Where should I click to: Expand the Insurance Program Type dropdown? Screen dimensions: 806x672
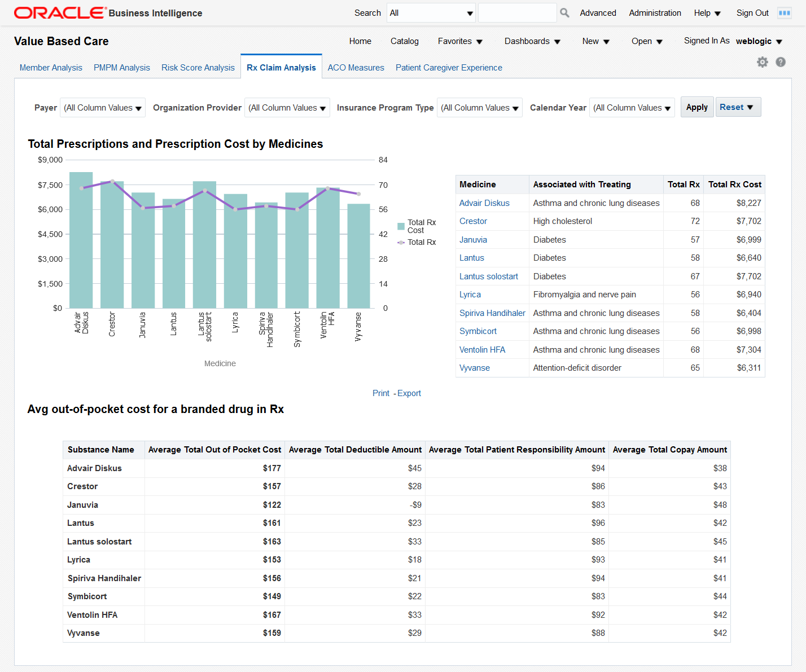(480, 108)
